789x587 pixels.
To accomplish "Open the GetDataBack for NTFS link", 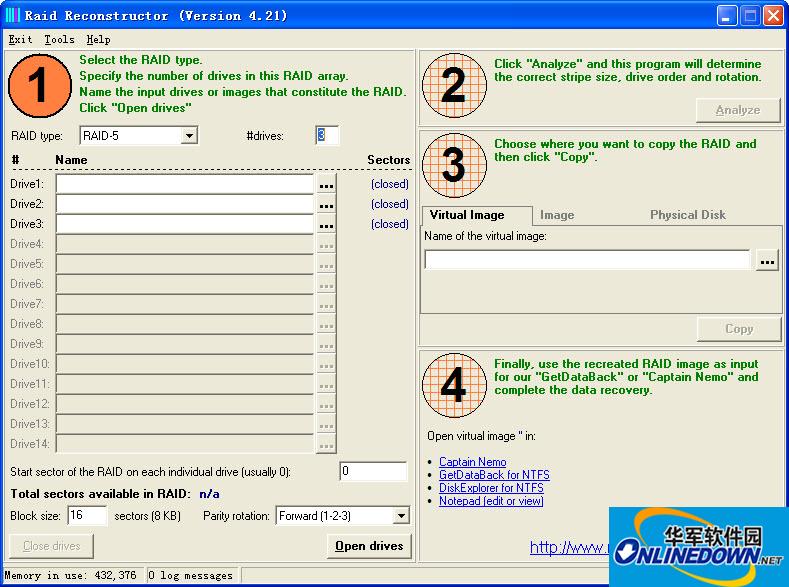I will [494, 475].
